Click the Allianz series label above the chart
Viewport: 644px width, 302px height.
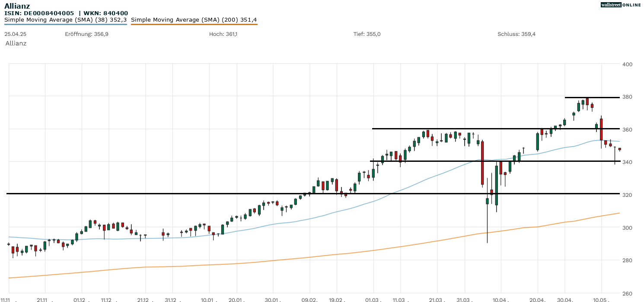(x=16, y=43)
